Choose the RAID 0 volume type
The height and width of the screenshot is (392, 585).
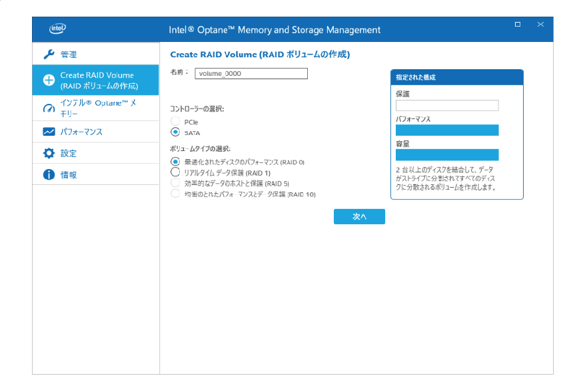click(175, 162)
